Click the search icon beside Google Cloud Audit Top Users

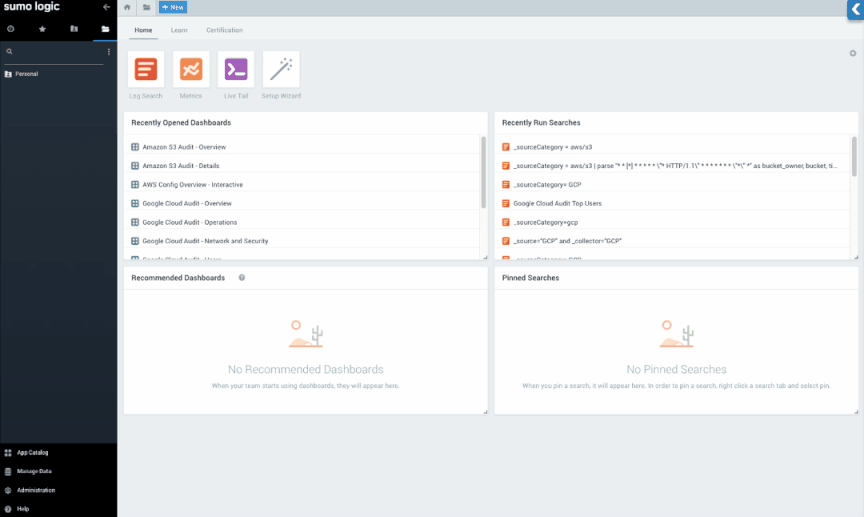pyautogui.click(x=506, y=203)
